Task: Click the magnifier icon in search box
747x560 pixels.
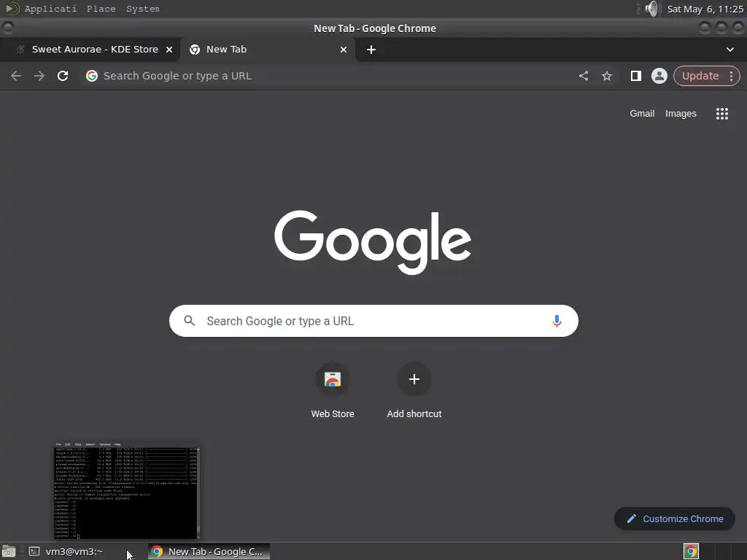Action: (x=190, y=321)
